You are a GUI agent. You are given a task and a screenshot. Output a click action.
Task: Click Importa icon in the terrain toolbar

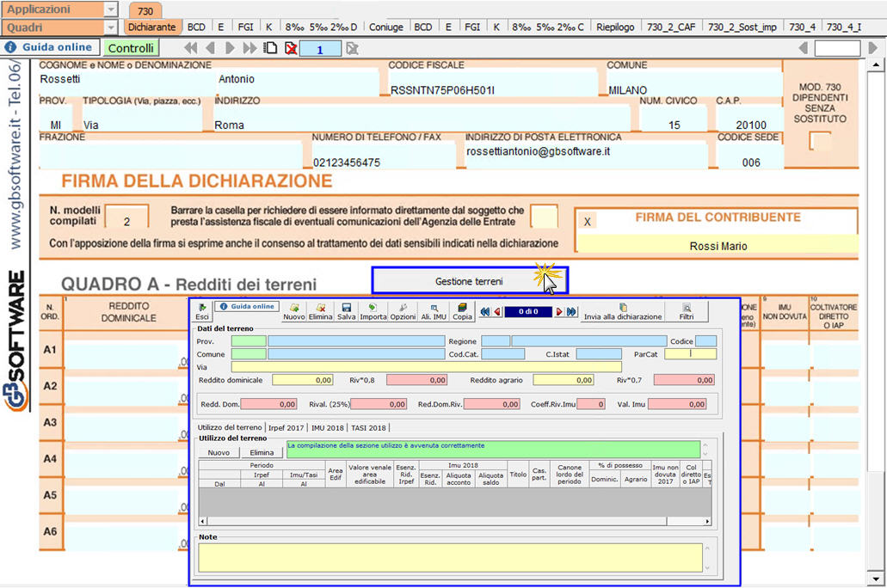[373, 310]
